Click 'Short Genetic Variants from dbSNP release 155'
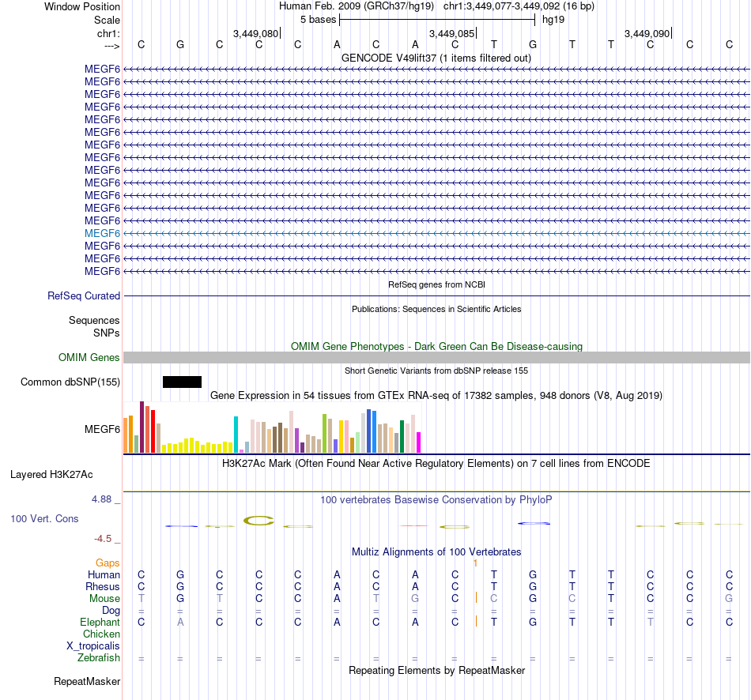 (436, 371)
